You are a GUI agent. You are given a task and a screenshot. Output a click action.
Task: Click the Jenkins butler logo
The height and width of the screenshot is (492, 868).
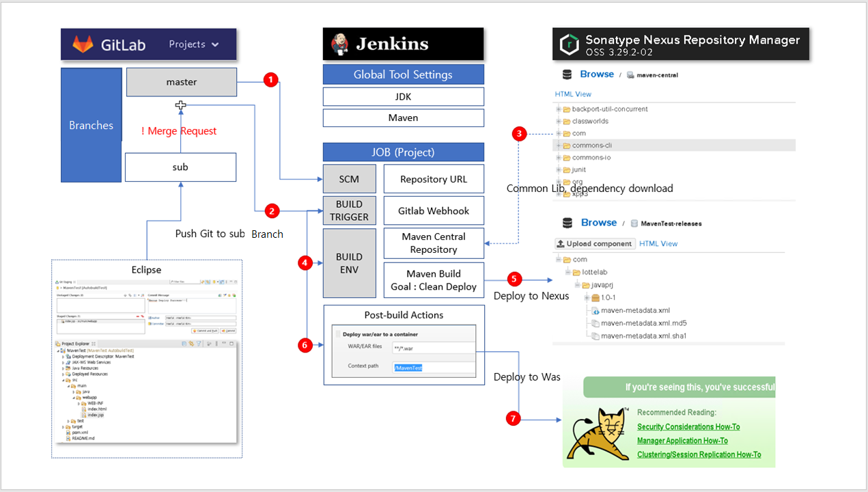[339, 44]
